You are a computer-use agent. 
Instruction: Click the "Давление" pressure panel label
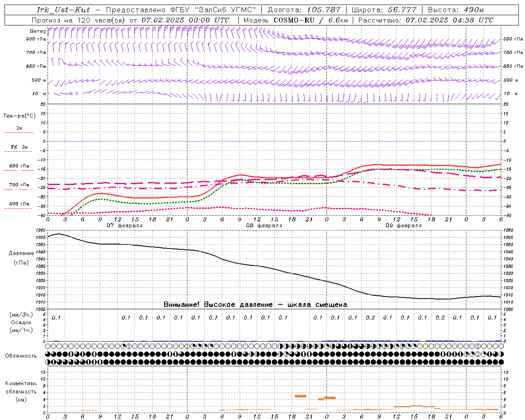21,253
